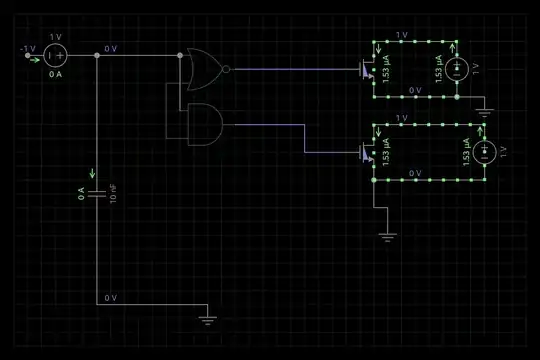The image size is (540, 360).
Task: Click the ground symbol beside upper source
Action: (484, 113)
